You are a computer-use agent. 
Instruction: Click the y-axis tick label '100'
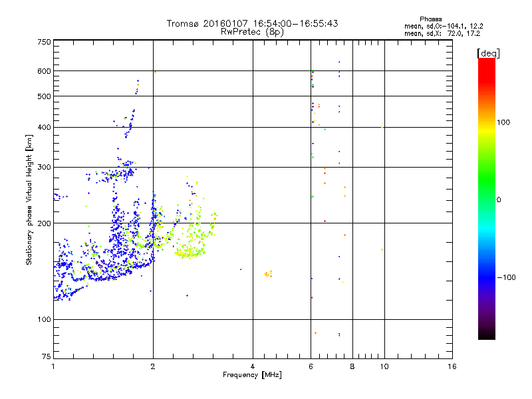coord(44,320)
